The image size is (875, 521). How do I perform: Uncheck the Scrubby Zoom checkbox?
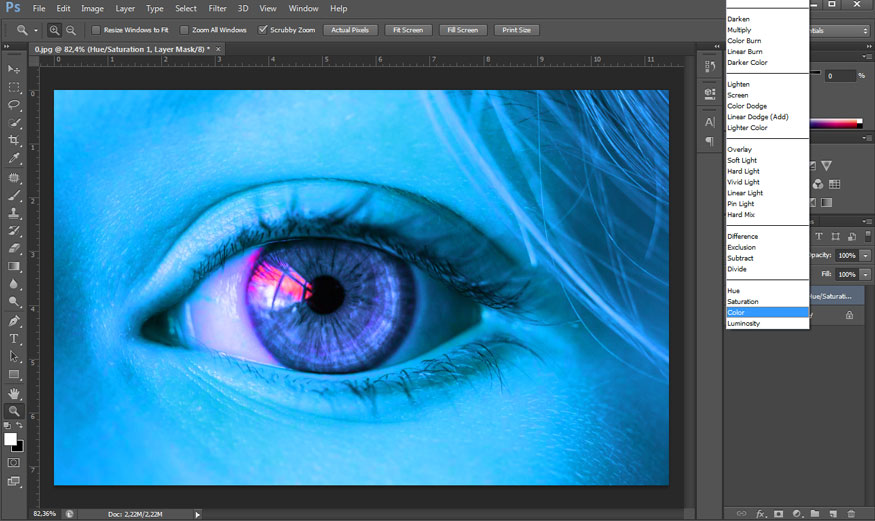pyautogui.click(x=263, y=30)
